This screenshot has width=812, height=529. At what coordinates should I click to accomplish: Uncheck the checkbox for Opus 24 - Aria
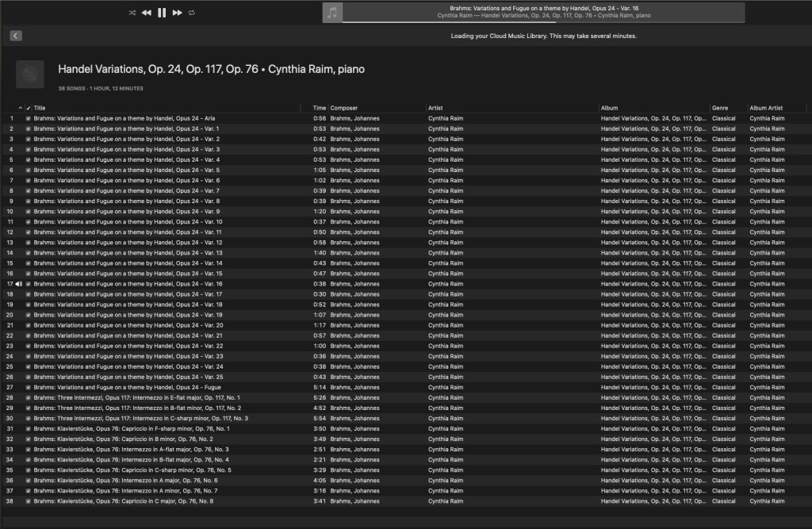point(29,118)
